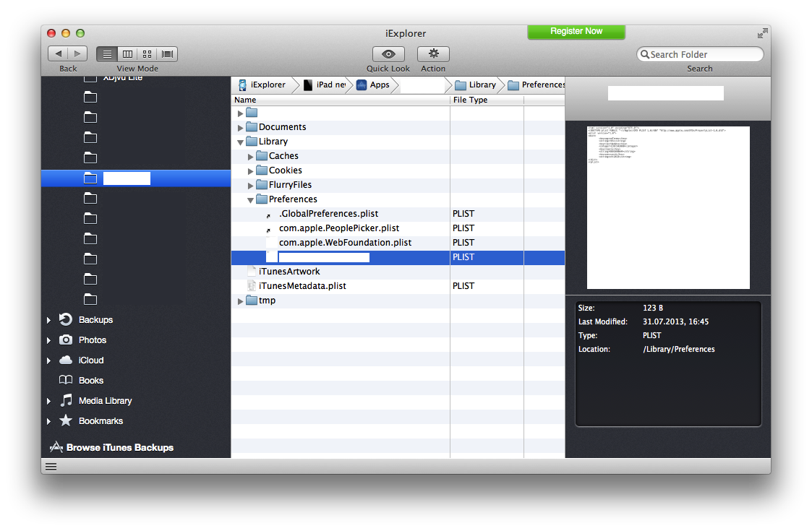The image size is (812, 531).
Task: Expand Media Library in the sidebar
Action: (48, 401)
